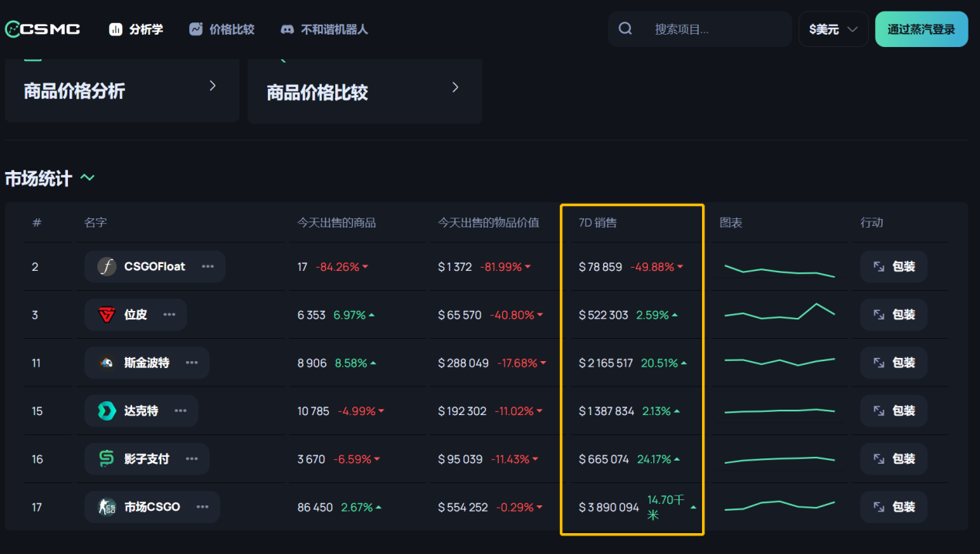Sort by the 今天出售的物品价值 column header
This screenshot has width=980, height=554.
point(489,222)
